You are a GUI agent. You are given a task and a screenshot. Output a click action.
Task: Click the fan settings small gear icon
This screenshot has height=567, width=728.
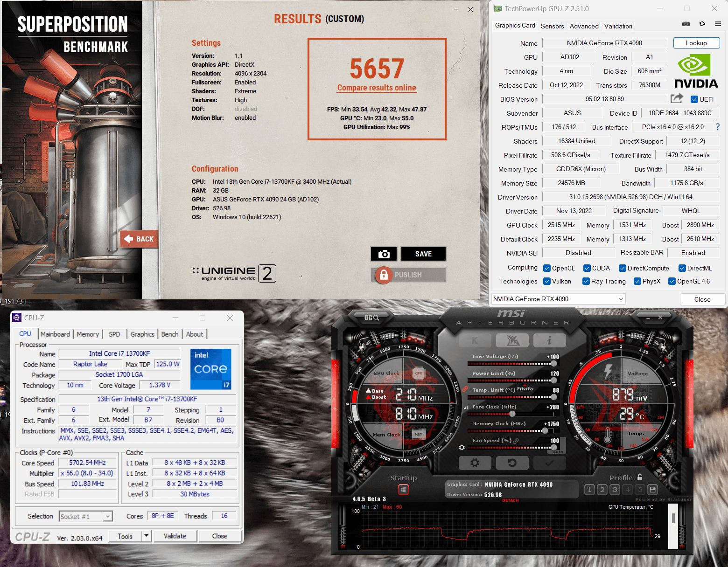[x=462, y=447]
